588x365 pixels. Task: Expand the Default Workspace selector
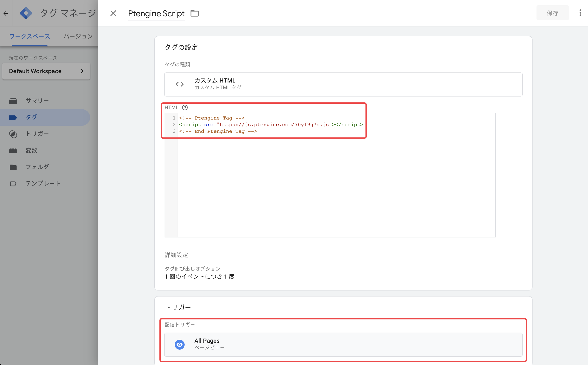pyautogui.click(x=46, y=71)
